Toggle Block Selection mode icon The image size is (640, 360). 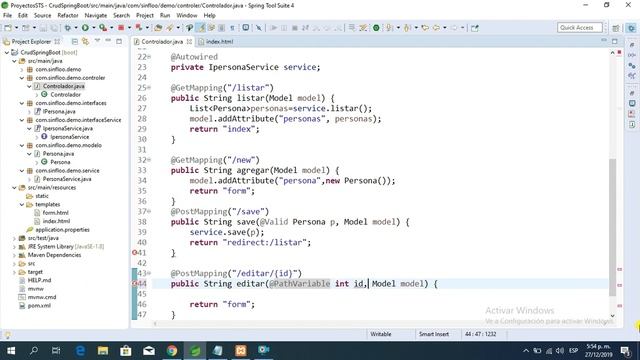click(x=222, y=28)
